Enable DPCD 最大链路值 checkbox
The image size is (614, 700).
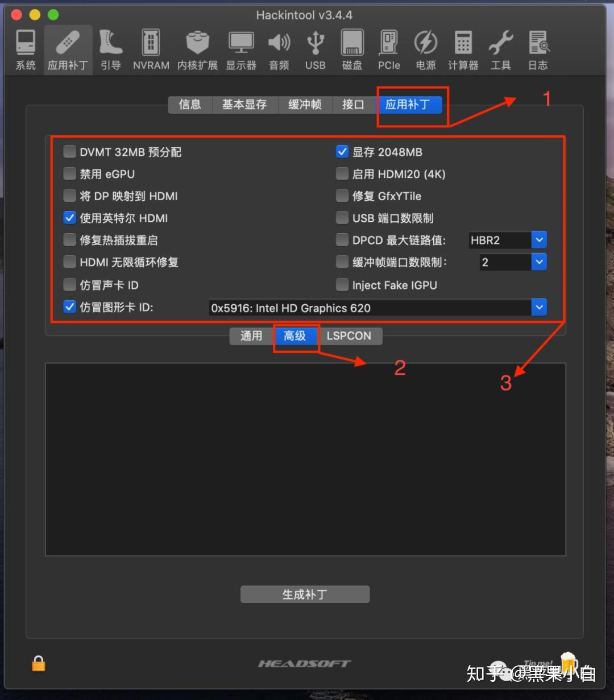coord(342,240)
